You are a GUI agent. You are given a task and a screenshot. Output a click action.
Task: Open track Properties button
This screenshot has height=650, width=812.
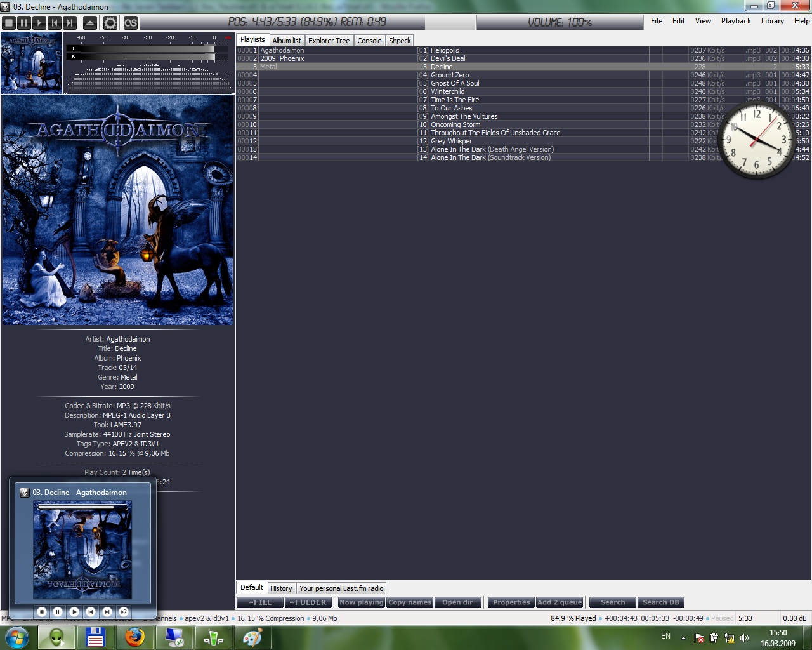tap(511, 602)
